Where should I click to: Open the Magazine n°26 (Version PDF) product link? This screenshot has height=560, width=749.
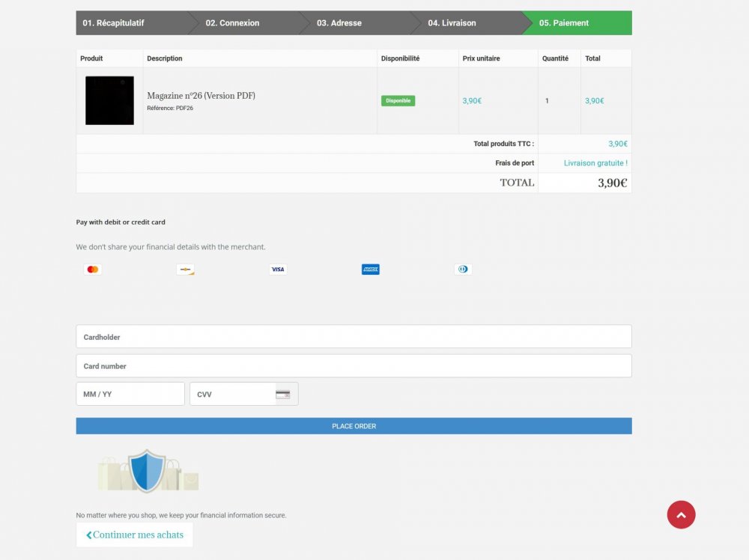coord(201,96)
